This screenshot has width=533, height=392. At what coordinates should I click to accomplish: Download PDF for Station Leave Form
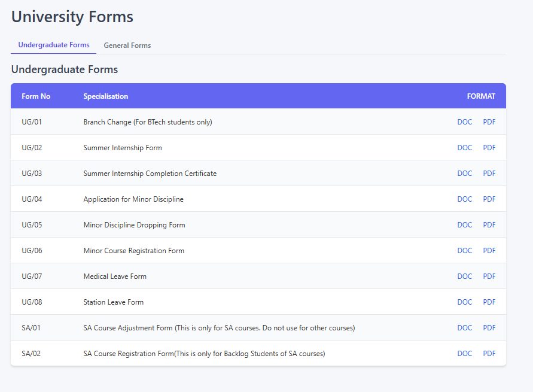489,302
